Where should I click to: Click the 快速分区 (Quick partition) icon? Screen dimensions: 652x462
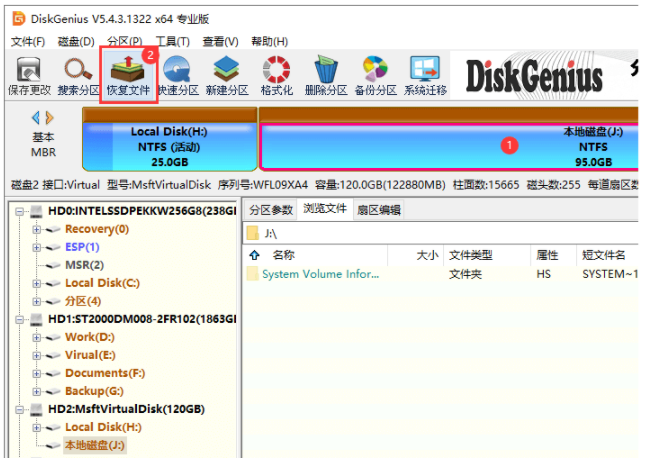[178, 69]
